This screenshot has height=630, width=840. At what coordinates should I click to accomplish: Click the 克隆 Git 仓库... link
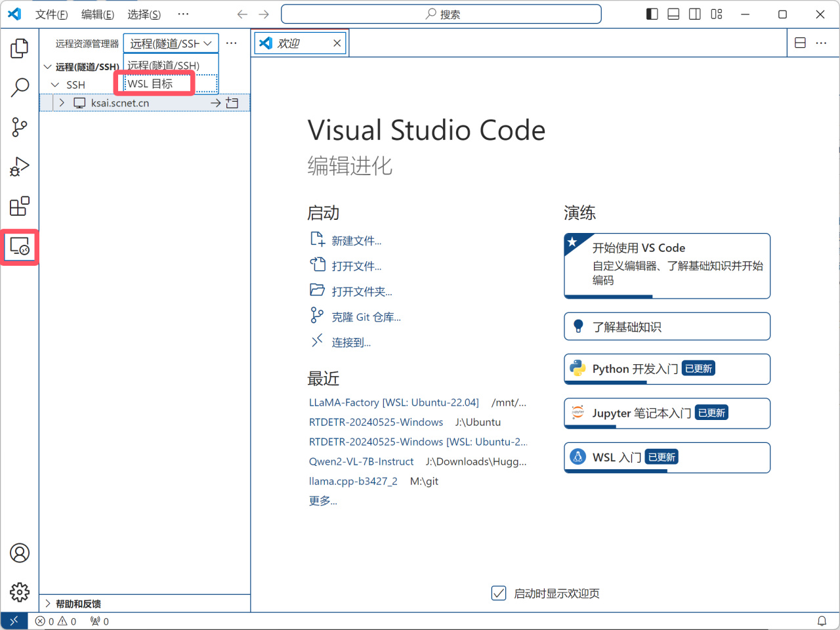pos(366,317)
